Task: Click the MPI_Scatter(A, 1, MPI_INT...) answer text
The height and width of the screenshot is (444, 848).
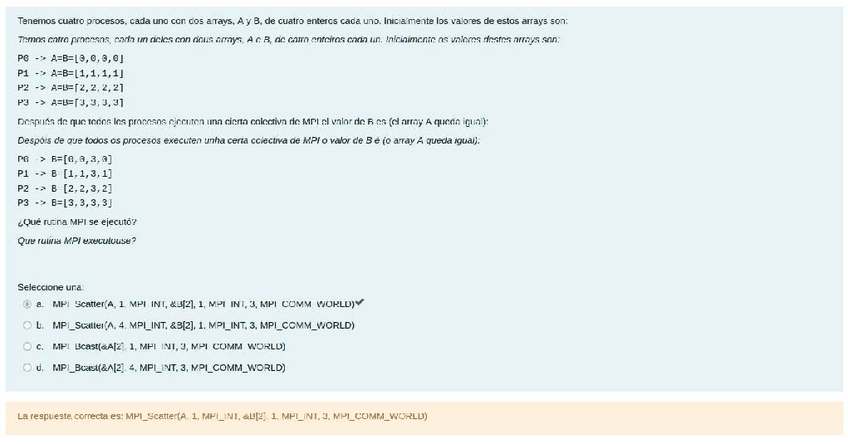Action: click(203, 304)
